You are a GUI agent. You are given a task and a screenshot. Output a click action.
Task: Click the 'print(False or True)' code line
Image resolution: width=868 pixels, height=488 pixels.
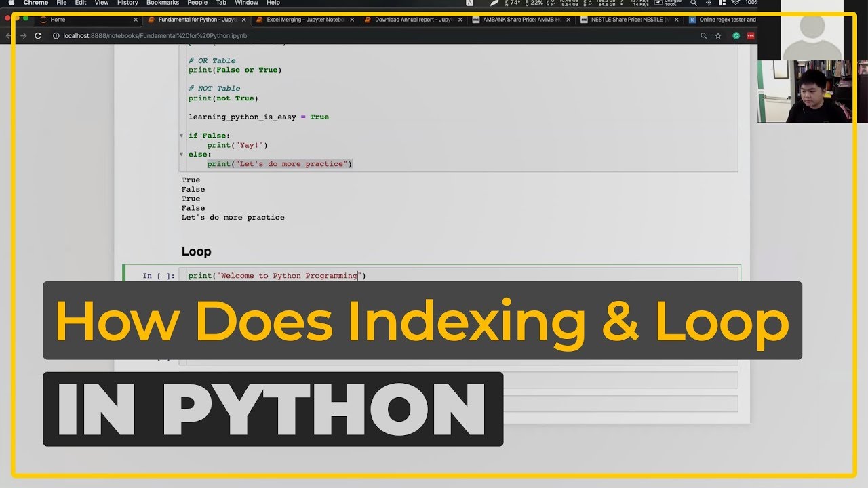click(x=235, y=70)
